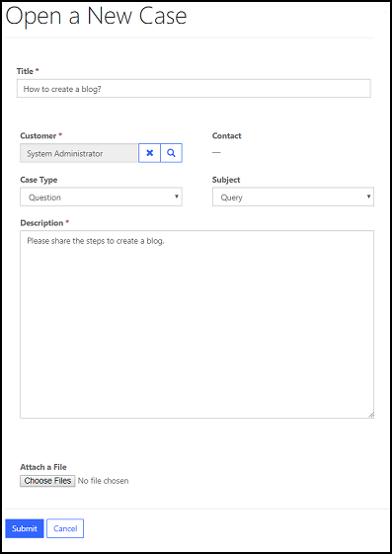
Task: Click the Choose Files button
Action: pyautogui.click(x=47, y=481)
